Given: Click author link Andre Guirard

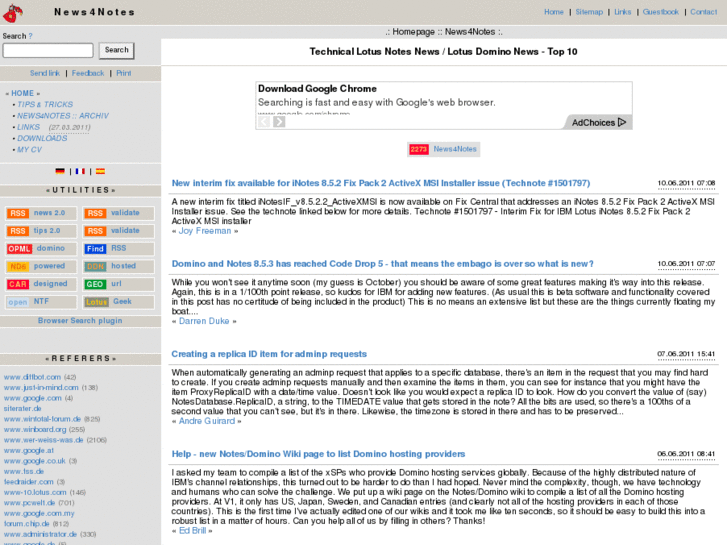Looking at the screenshot, I should (x=207, y=421).
